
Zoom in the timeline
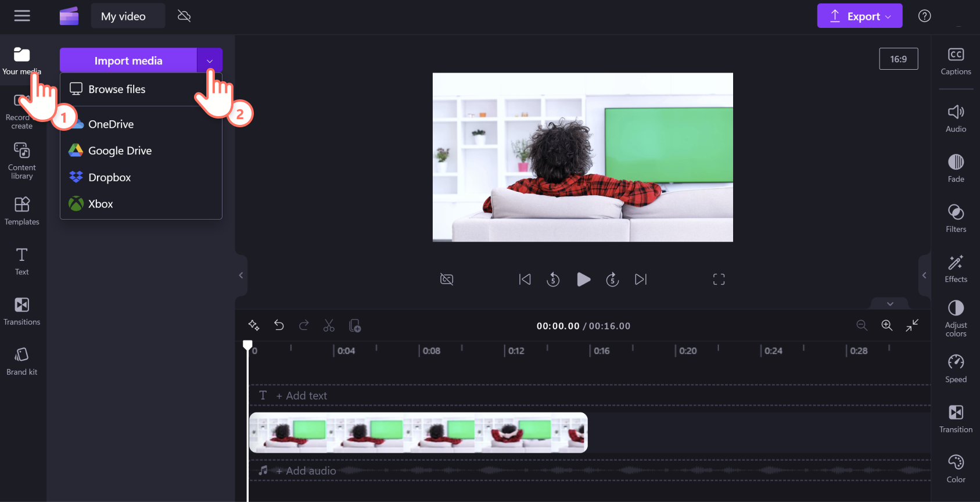(887, 325)
